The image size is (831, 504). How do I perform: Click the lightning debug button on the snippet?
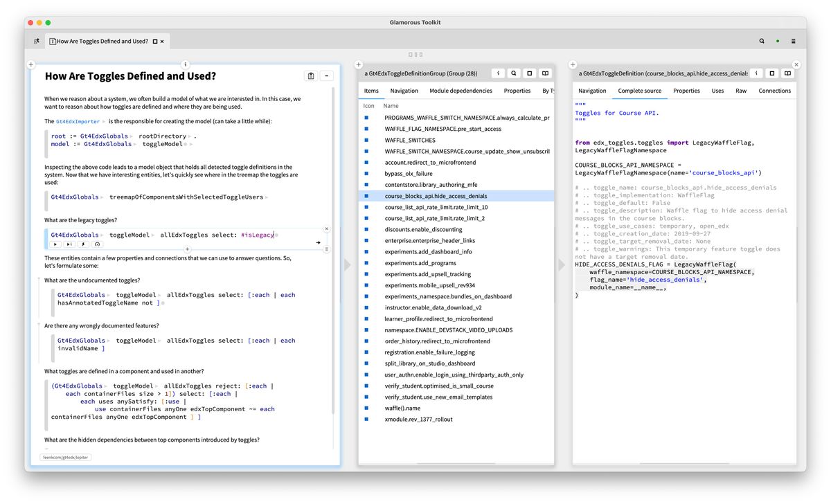pos(83,244)
